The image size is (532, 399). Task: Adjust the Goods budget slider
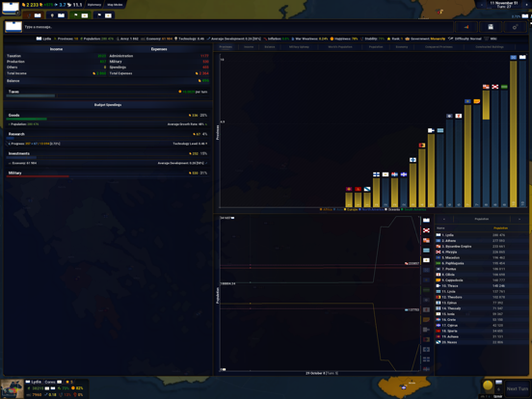(x=108, y=120)
